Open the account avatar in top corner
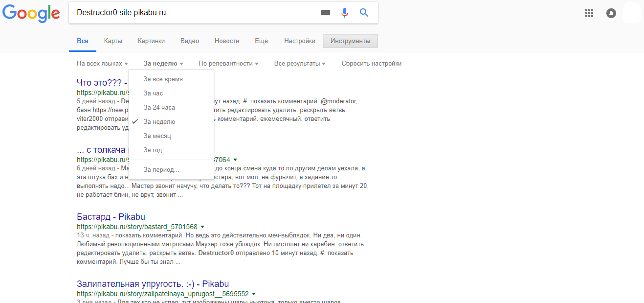644x303 pixels. [632, 13]
